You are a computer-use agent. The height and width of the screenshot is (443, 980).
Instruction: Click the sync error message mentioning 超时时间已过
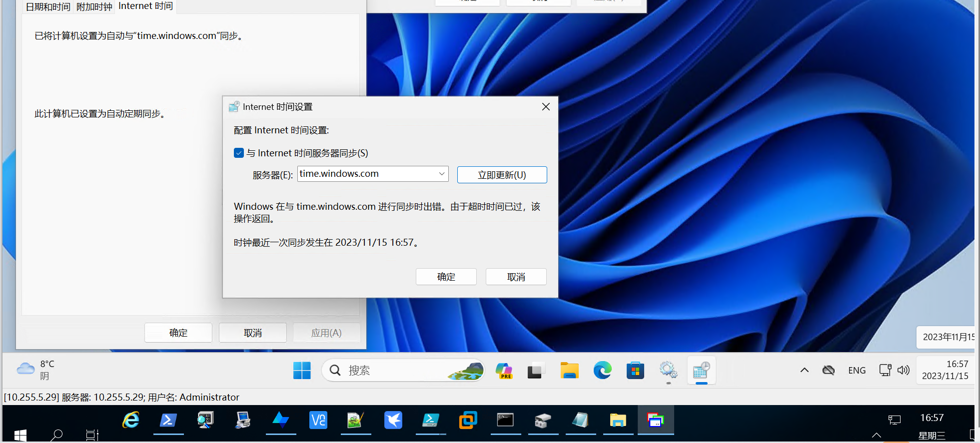pos(387,212)
